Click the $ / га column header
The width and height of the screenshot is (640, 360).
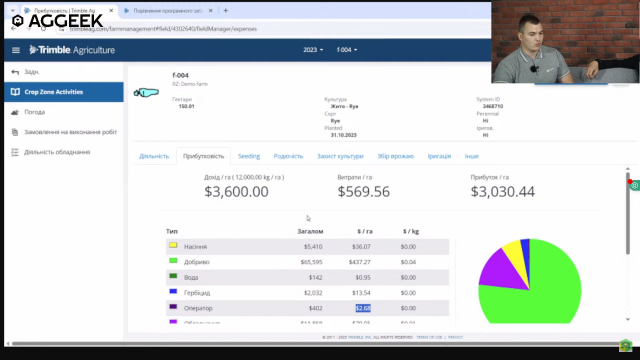coord(365,231)
